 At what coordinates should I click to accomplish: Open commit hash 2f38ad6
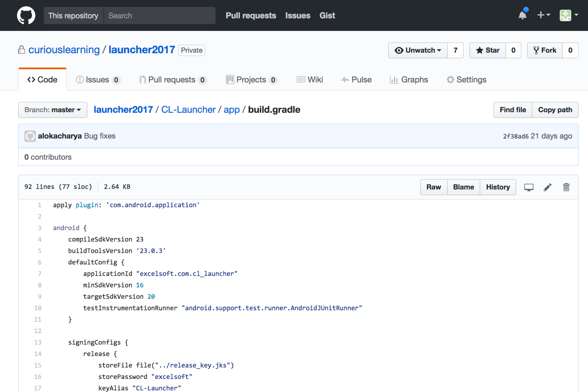pyautogui.click(x=516, y=137)
